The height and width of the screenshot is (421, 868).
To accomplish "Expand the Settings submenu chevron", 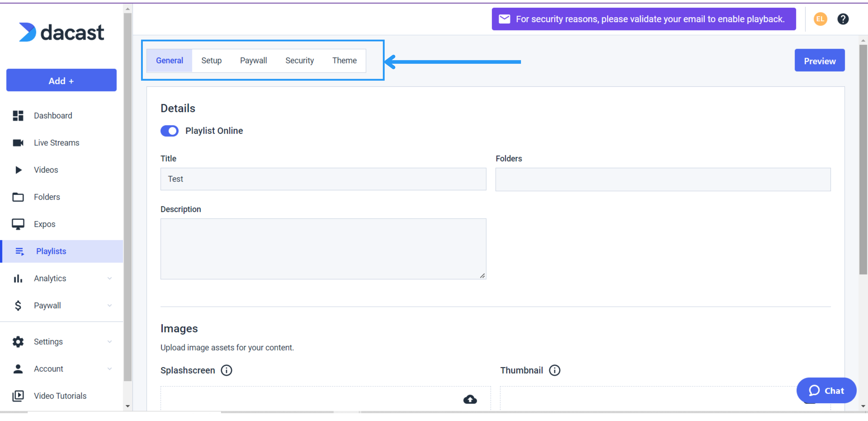I will [110, 342].
